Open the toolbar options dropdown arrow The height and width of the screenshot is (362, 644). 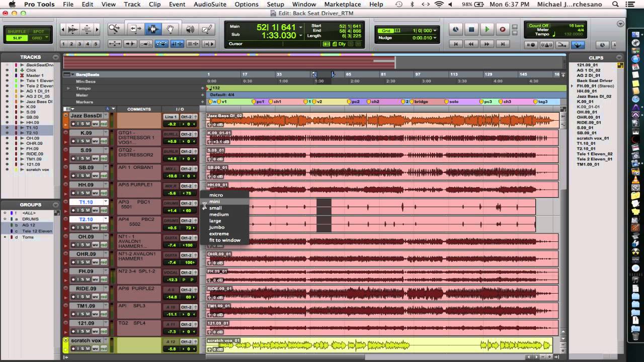tap(620, 24)
